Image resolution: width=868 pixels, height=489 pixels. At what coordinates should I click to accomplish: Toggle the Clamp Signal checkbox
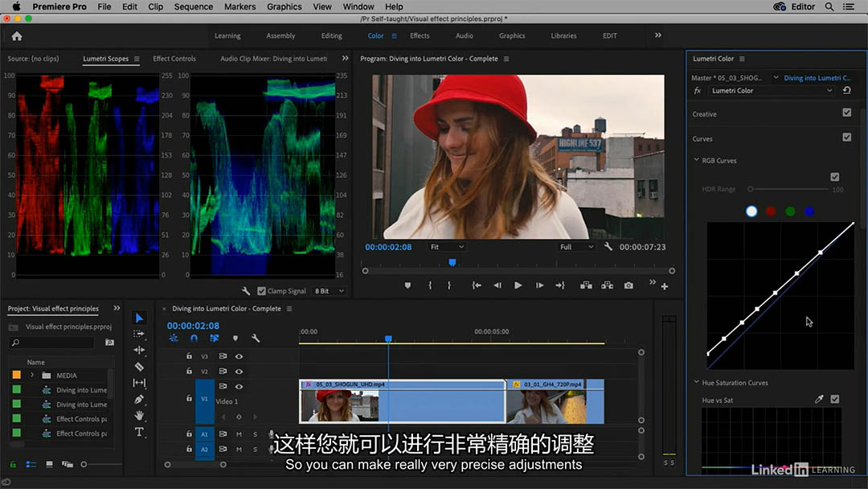(x=262, y=290)
